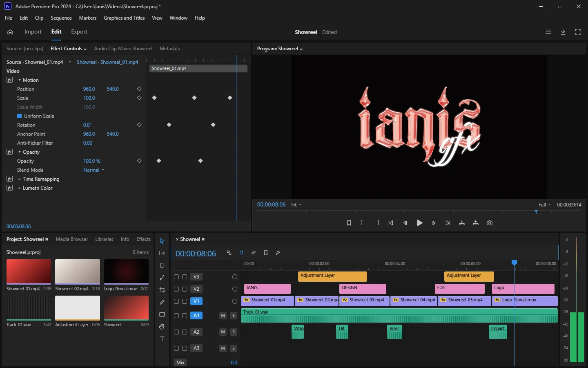This screenshot has width=588, height=368.
Task: Open the Fit zoom level dropdown
Action: click(x=296, y=205)
